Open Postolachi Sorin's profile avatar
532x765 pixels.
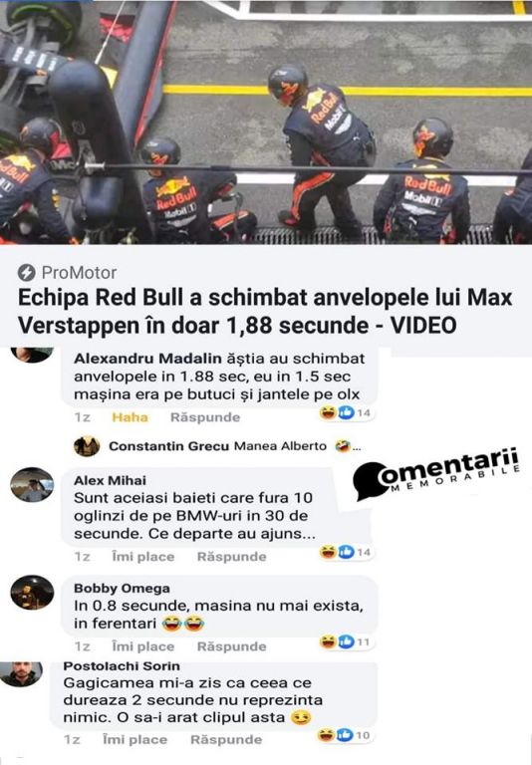click(x=21, y=673)
